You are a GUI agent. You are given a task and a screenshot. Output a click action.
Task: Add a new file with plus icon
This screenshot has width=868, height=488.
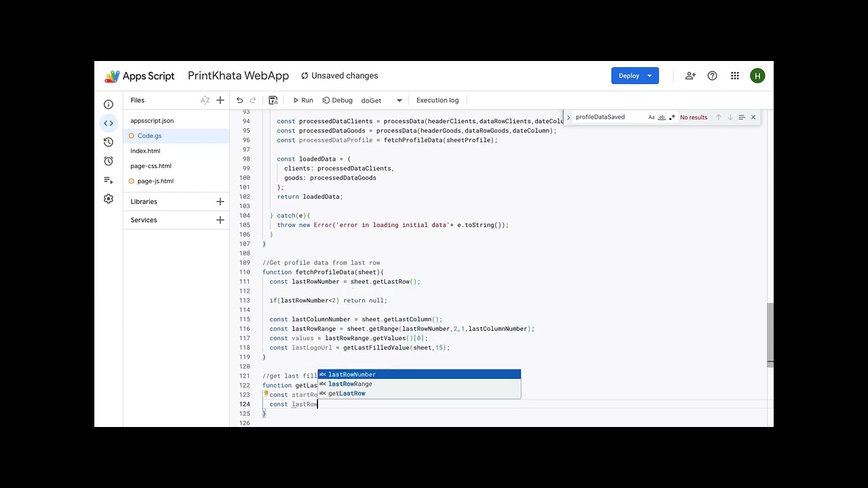point(220,100)
